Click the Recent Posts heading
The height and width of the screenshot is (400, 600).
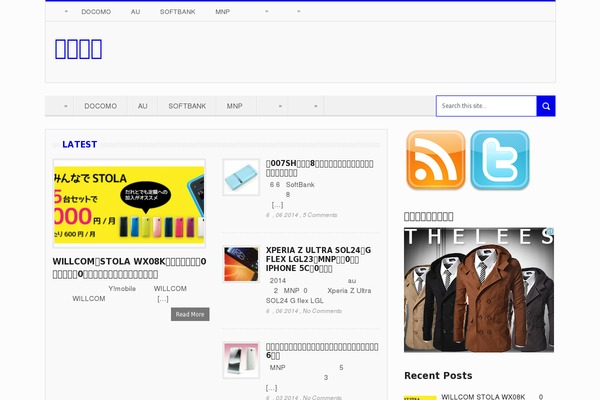click(x=438, y=376)
